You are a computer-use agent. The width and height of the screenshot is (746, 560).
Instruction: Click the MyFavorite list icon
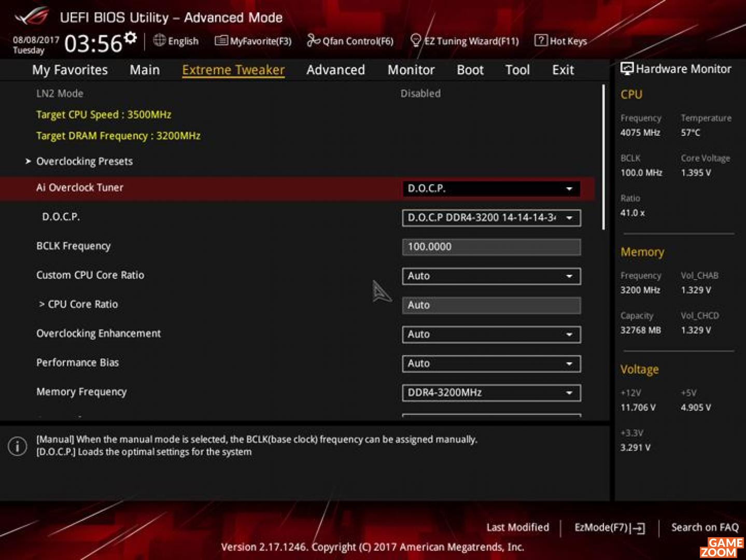[x=221, y=40]
